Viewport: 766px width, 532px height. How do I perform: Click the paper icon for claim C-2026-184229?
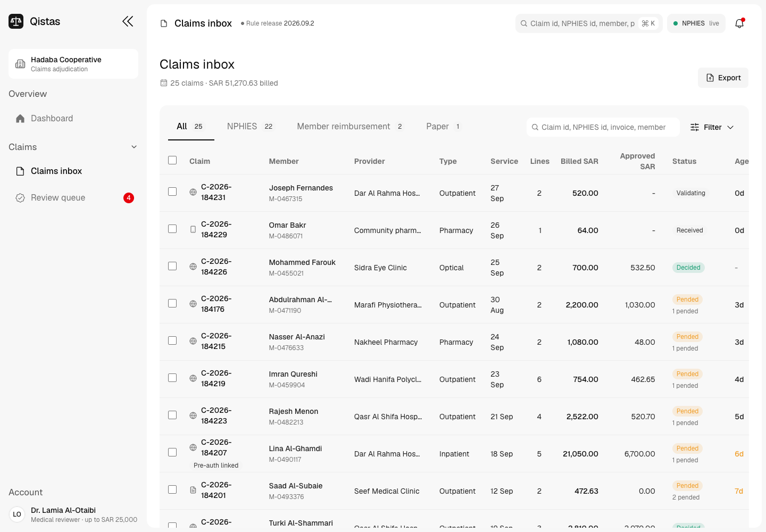193,229
